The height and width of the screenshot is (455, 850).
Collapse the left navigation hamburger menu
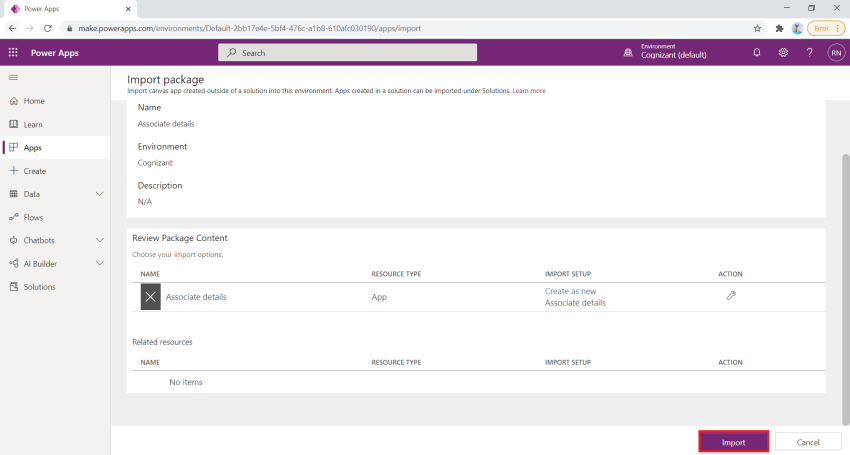tap(14, 78)
